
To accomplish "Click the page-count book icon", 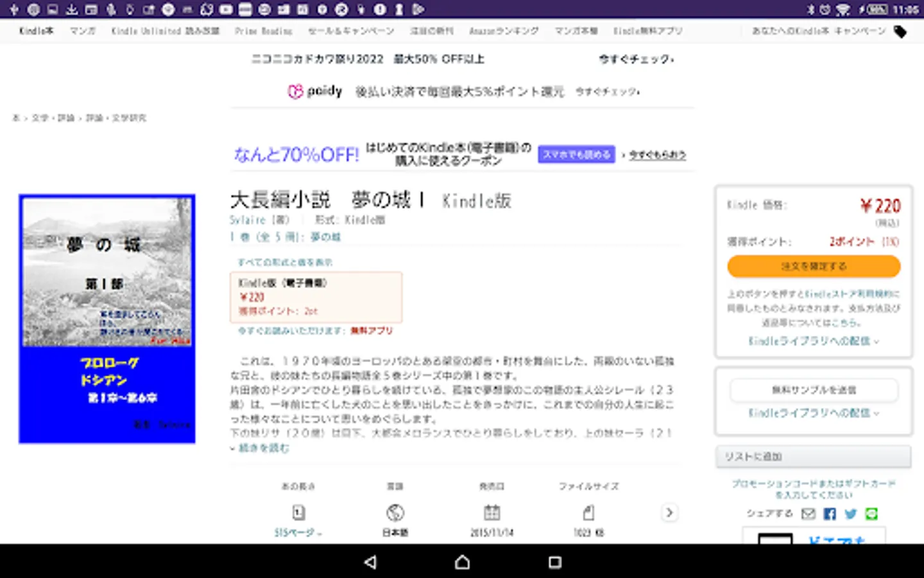I will coord(298,512).
